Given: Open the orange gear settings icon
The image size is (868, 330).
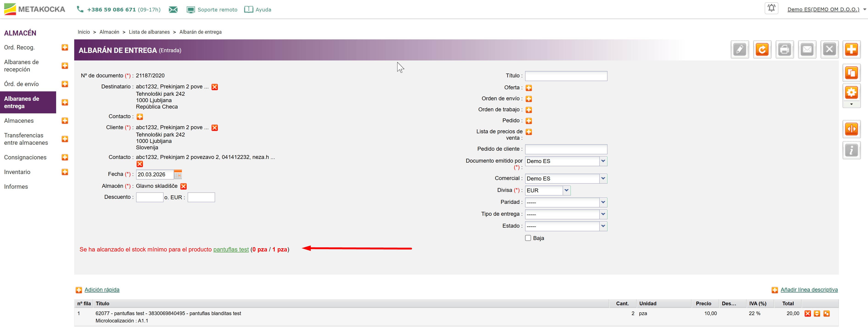Looking at the screenshot, I should [x=851, y=93].
